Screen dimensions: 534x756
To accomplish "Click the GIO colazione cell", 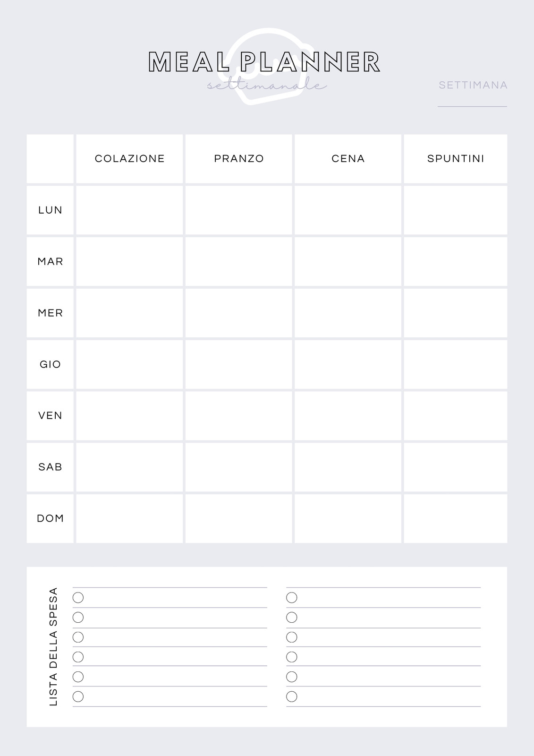I will click(x=129, y=364).
